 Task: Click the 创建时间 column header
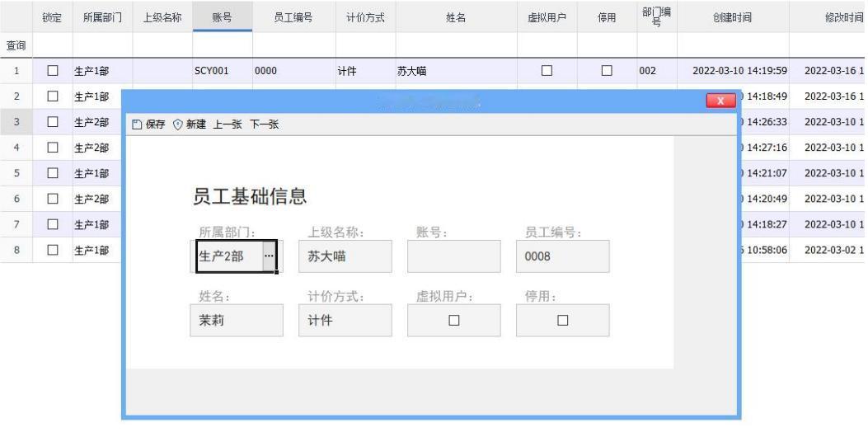click(733, 16)
